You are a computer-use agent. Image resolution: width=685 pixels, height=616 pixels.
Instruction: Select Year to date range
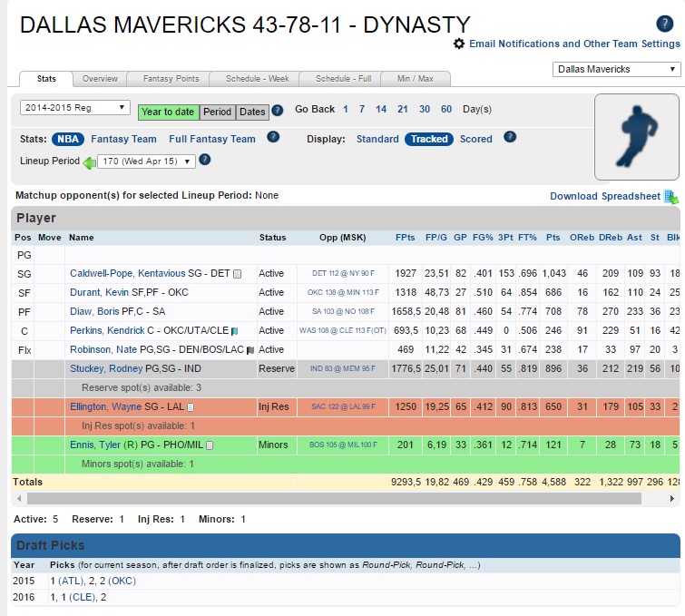168,112
